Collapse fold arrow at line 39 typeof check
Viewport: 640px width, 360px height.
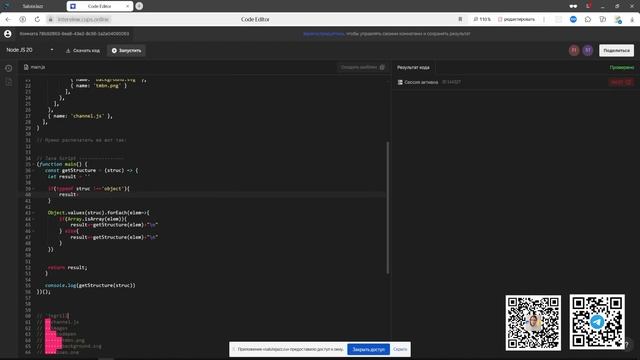33,189
